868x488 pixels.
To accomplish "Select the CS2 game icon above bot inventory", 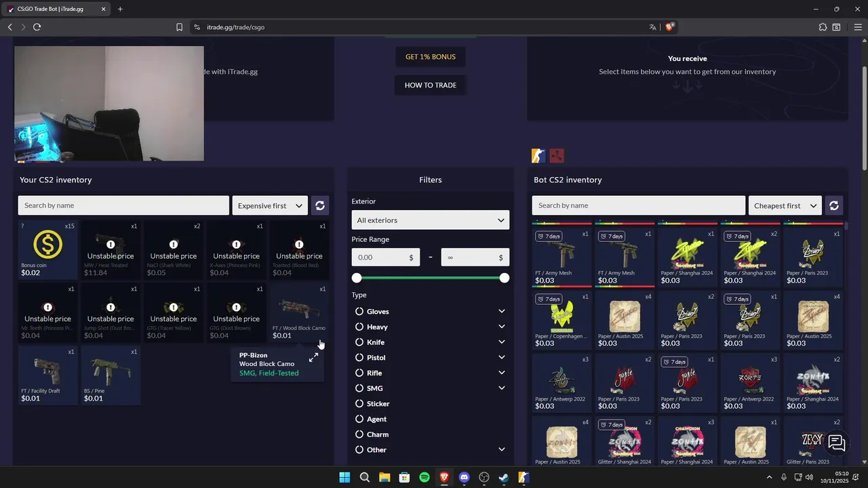I will (538, 156).
